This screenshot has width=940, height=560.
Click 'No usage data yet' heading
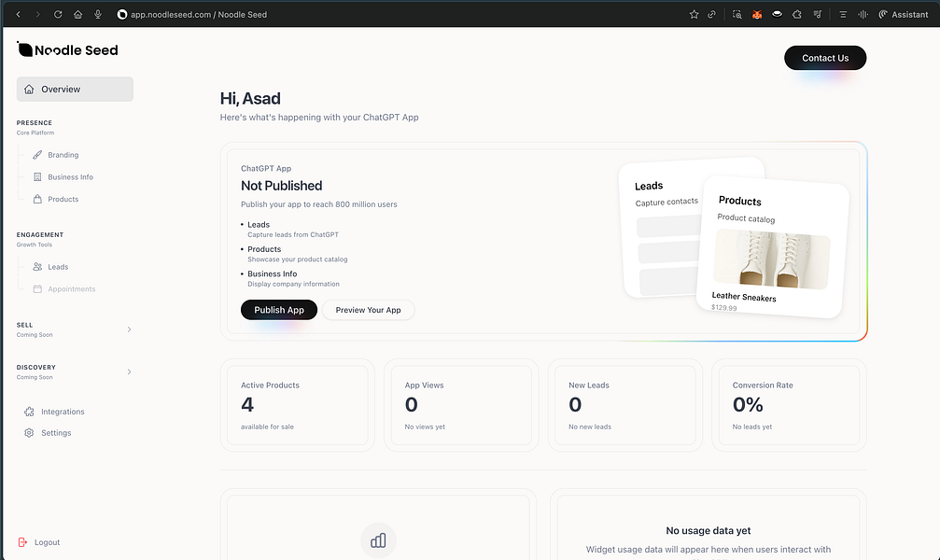click(708, 531)
